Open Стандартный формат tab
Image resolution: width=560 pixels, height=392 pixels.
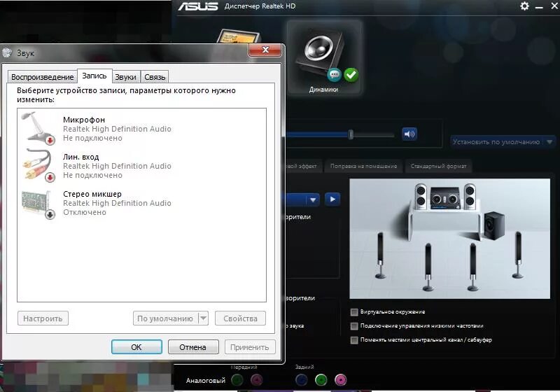pyautogui.click(x=438, y=166)
